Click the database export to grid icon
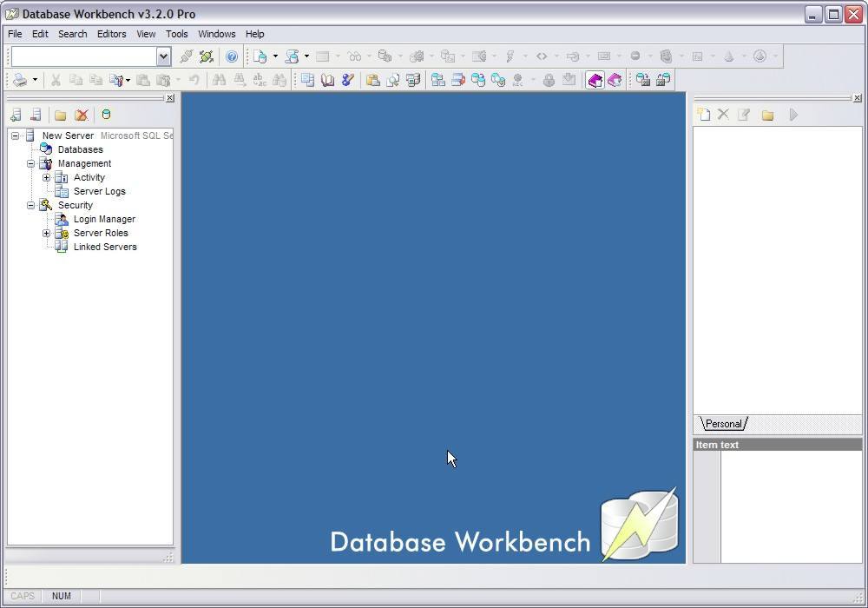This screenshot has height=608, width=868. (642, 80)
